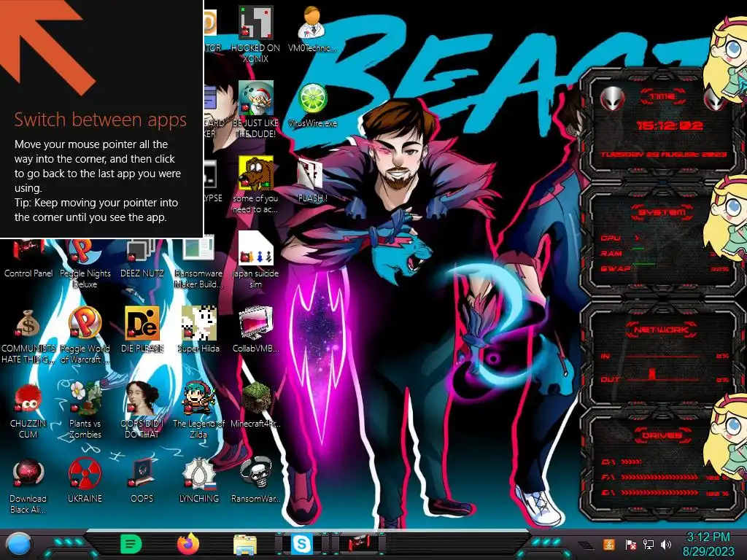747x560 pixels.
Task: Open the VM0Technic desktop shortcut
Action: [x=312, y=30]
